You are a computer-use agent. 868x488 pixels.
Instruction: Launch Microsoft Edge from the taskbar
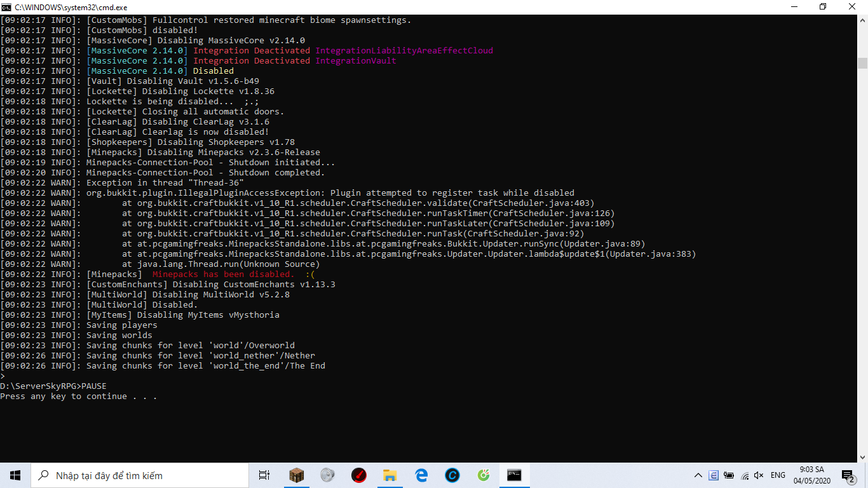pos(421,475)
